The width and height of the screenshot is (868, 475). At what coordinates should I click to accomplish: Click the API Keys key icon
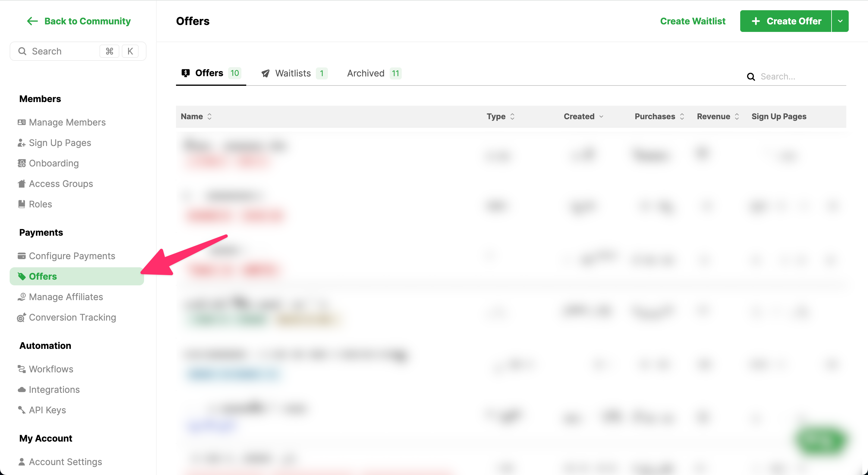(22, 410)
